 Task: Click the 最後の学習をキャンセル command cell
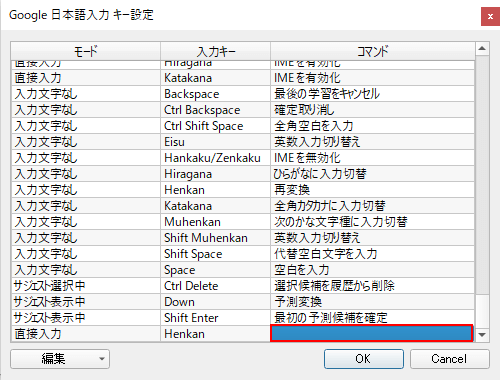[x=372, y=94]
